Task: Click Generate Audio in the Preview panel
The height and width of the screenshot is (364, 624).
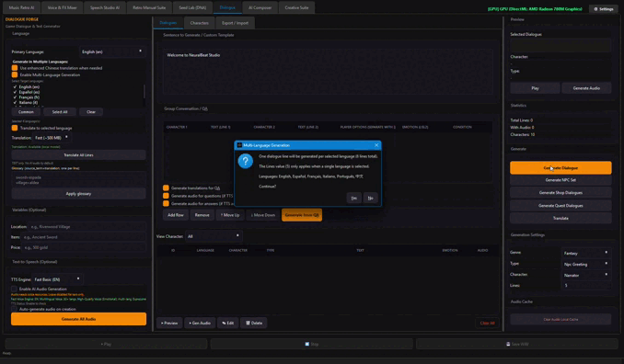Action: [x=586, y=88]
